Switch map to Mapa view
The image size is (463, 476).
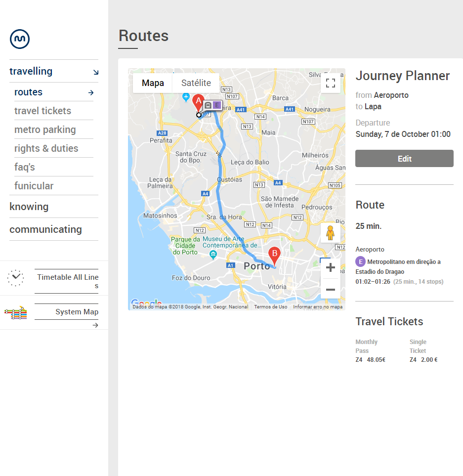pyautogui.click(x=153, y=83)
